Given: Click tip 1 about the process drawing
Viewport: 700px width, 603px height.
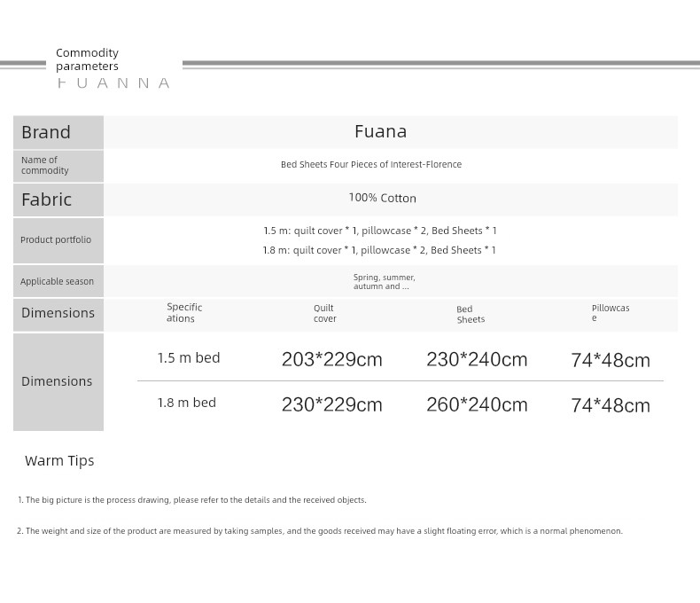Looking at the screenshot, I should tap(192, 500).
